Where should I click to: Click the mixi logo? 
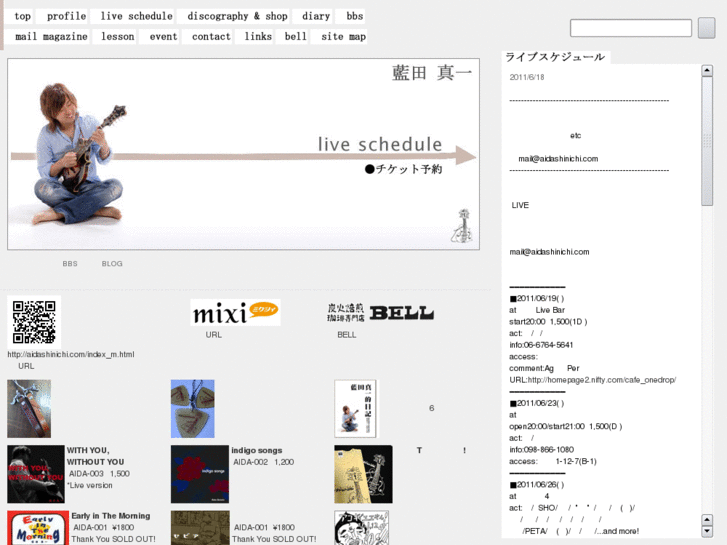(236, 312)
